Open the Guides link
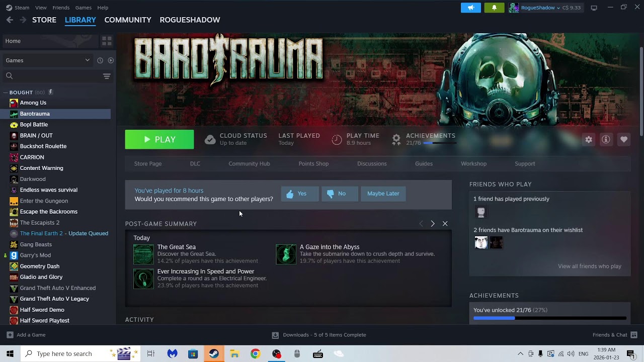Viewport: 644px width, 362px height. [x=424, y=163]
